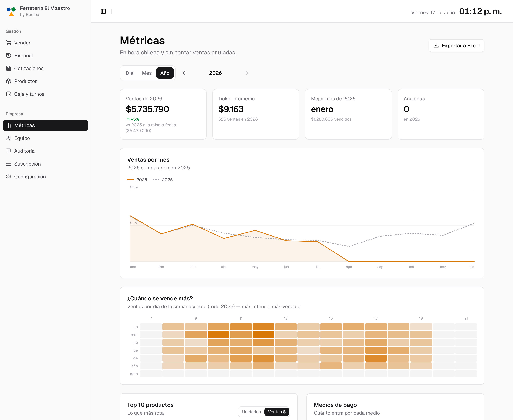Click the 'Top 10 productos' heading
Screen dimensions: 513x420
pyautogui.click(x=150, y=405)
